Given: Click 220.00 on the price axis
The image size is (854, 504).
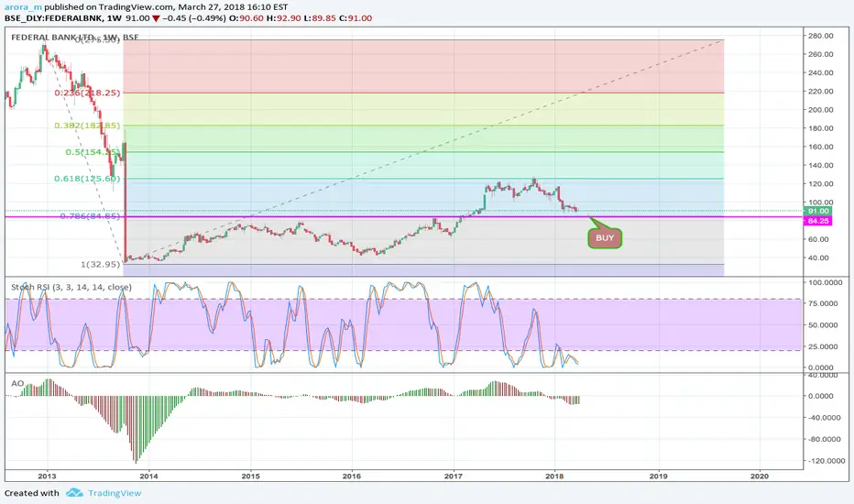Looking at the screenshot, I should pyautogui.click(x=821, y=92).
